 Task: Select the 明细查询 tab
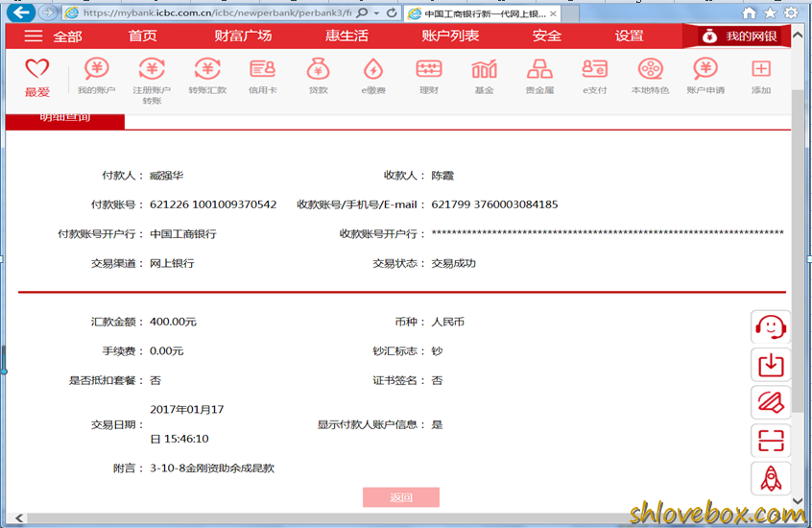65,120
